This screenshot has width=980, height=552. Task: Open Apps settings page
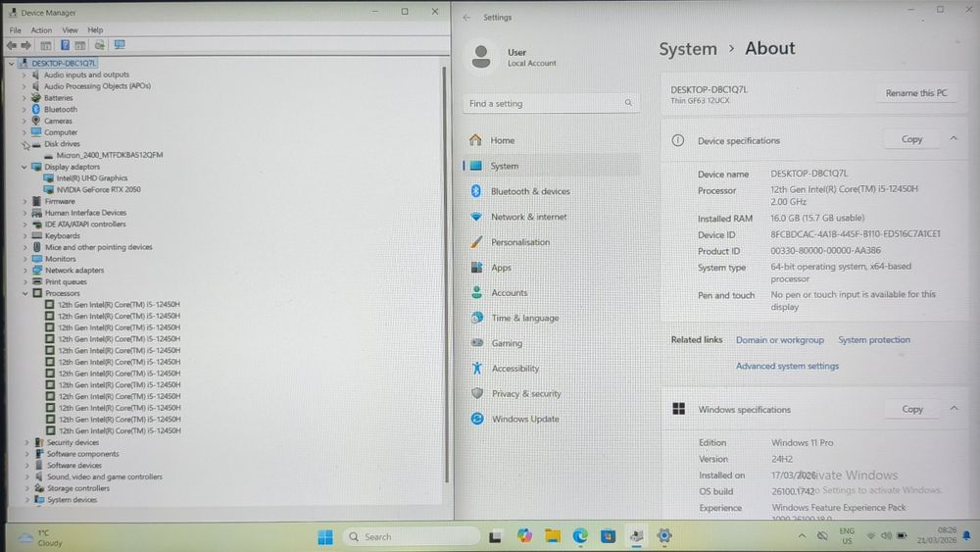551,268
